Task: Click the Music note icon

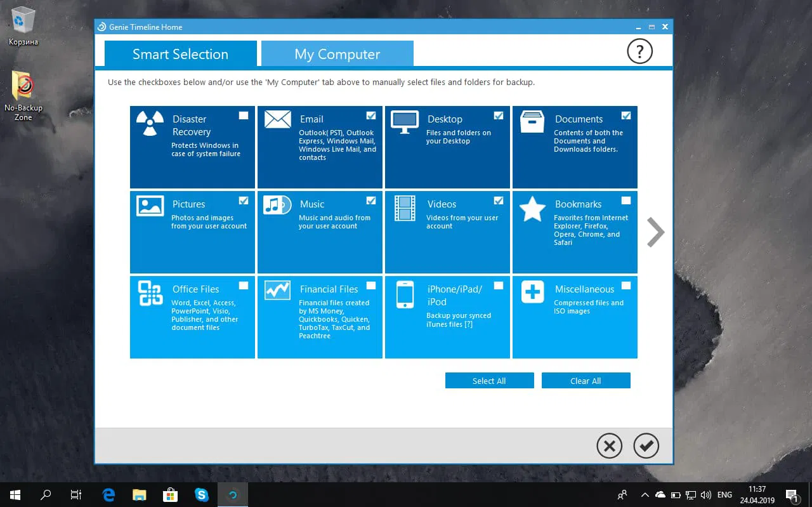Action: [277, 205]
